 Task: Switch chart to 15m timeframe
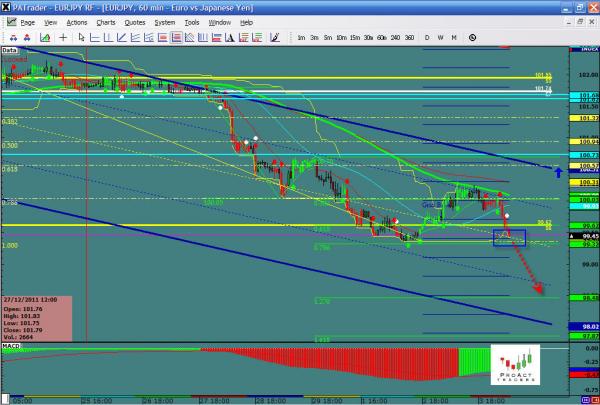click(355, 37)
